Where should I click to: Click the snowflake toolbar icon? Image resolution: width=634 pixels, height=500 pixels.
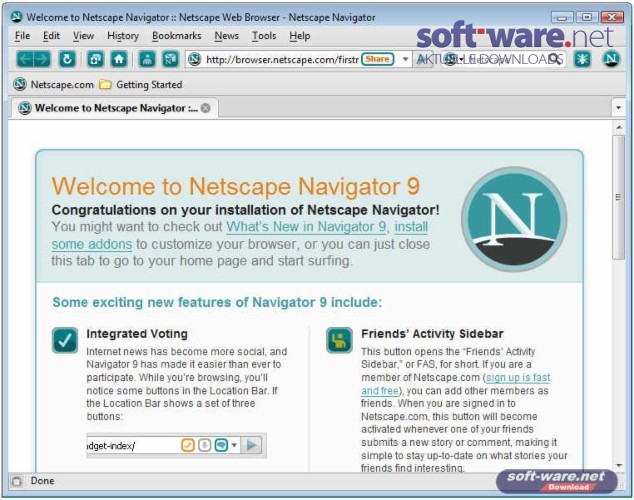point(582,59)
